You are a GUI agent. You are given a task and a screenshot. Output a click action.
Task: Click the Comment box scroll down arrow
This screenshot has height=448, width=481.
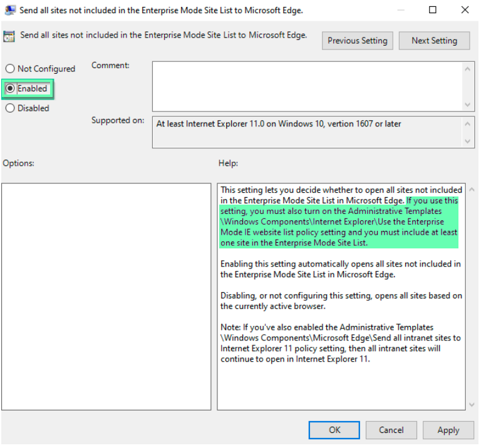click(468, 104)
